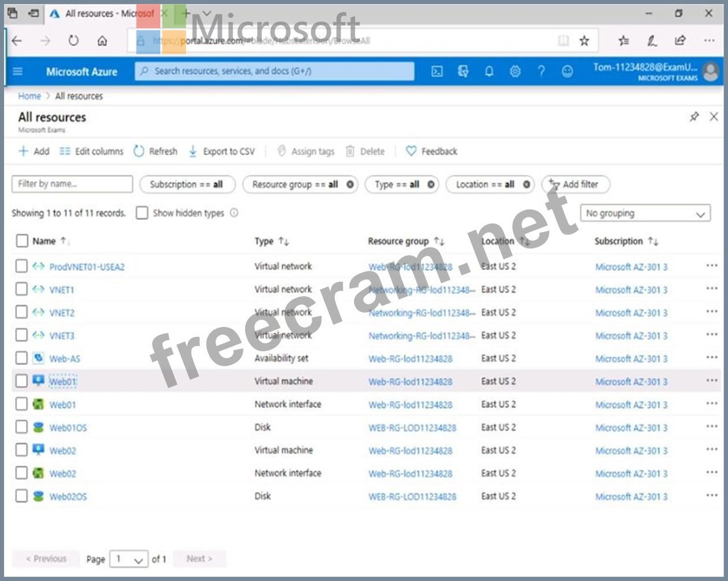728x581 pixels.
Task: Open a new browser tab
Action: (186, 13)
